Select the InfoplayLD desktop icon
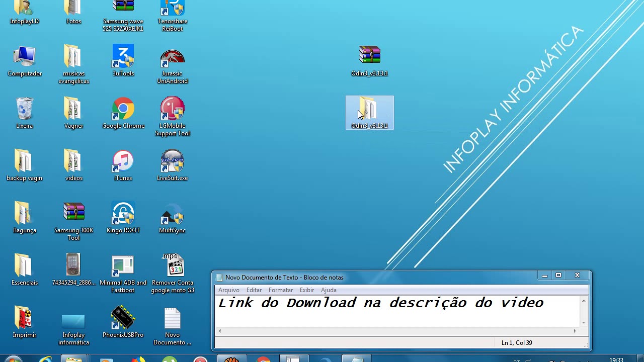The width and height of the screenshot is (644, 362). [x=24, y=13]
